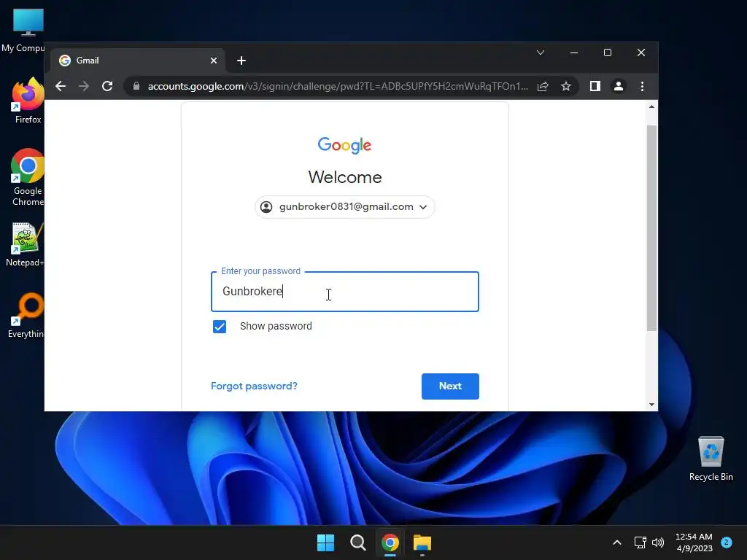Open the Chrome profile avatar menu
Image resolution: width=747 pixels, height=560 pixels.
[619, 86]
